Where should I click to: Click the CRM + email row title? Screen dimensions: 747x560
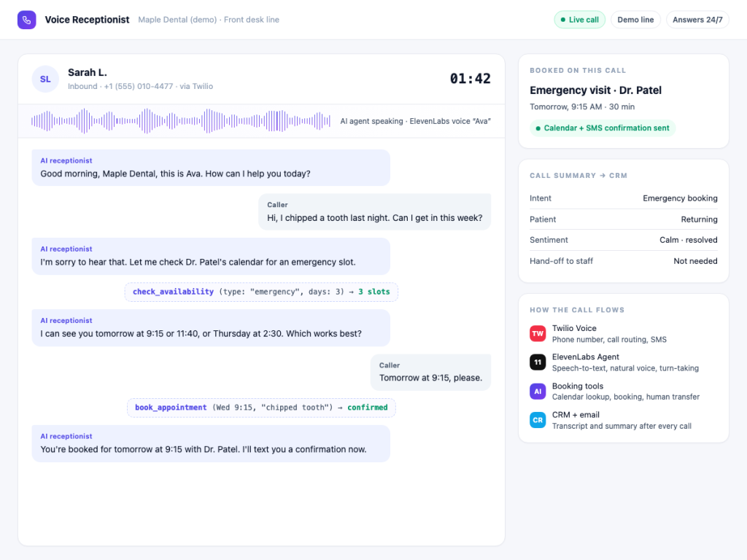click(576, 415)
